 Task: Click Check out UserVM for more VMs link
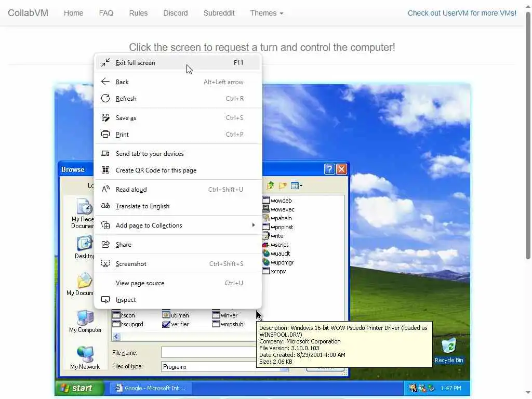pos(462,13)
